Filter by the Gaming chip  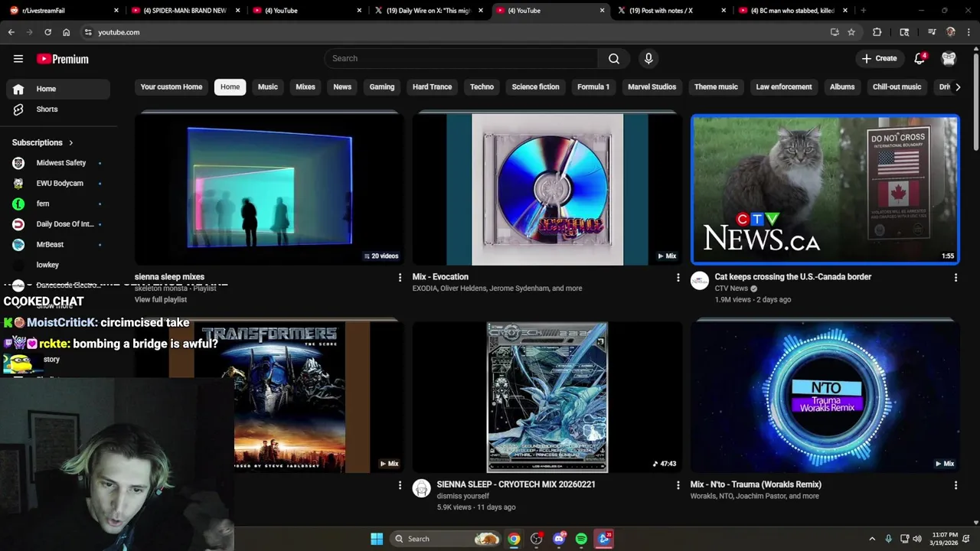point(382,87)
